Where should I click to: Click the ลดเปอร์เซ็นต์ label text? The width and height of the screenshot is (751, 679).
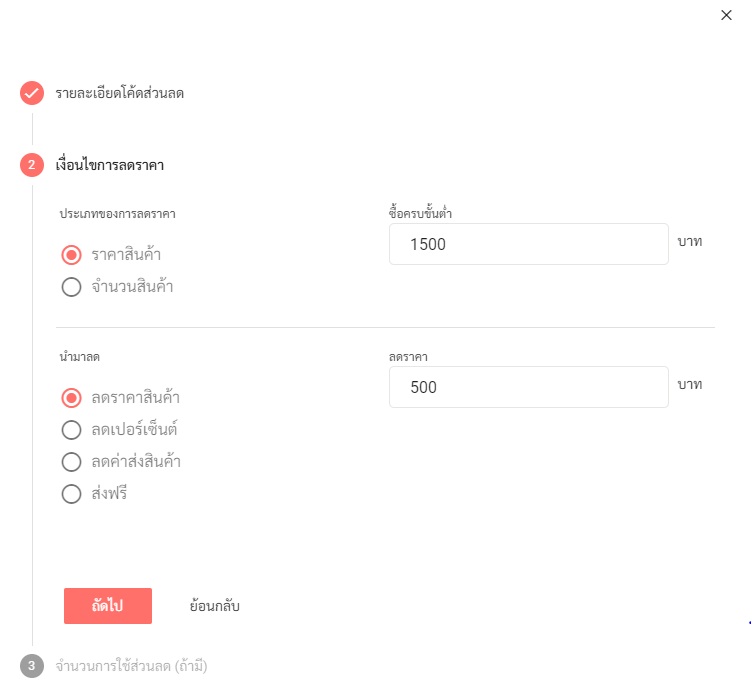pos(135,429)
